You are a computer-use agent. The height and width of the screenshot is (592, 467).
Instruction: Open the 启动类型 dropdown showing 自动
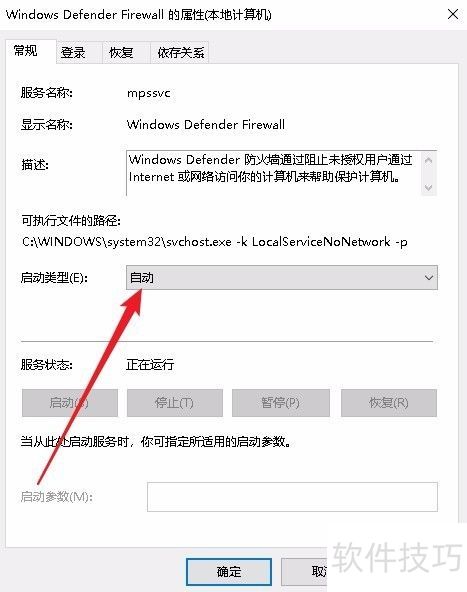coord(282,278)
